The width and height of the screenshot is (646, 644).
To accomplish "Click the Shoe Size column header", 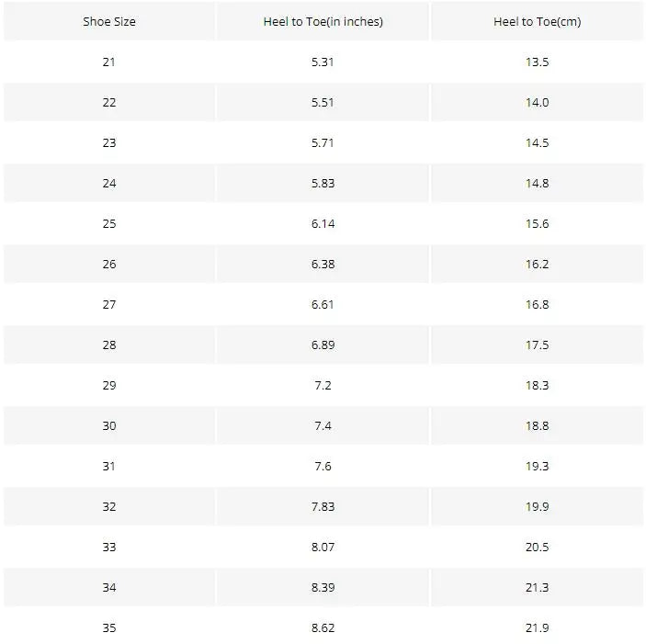I will point(109,22).
